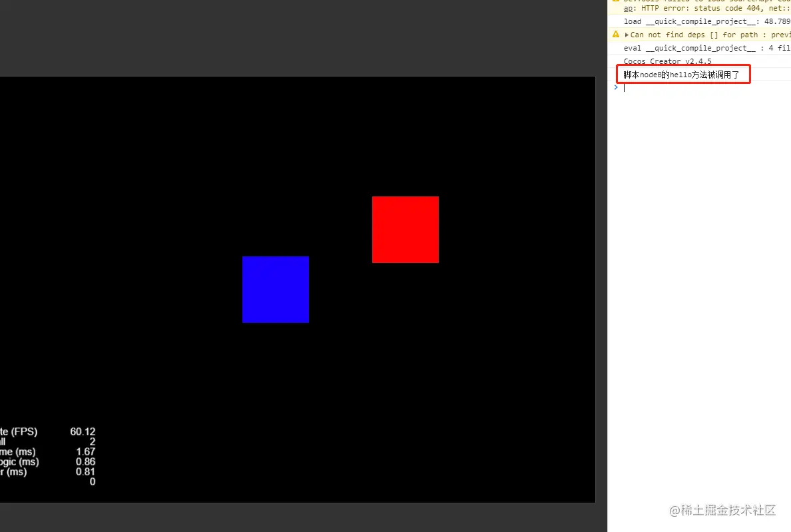Click the 0.86 game logic value
This screenshot has width=791, height=532.
(x=86, y=461)
